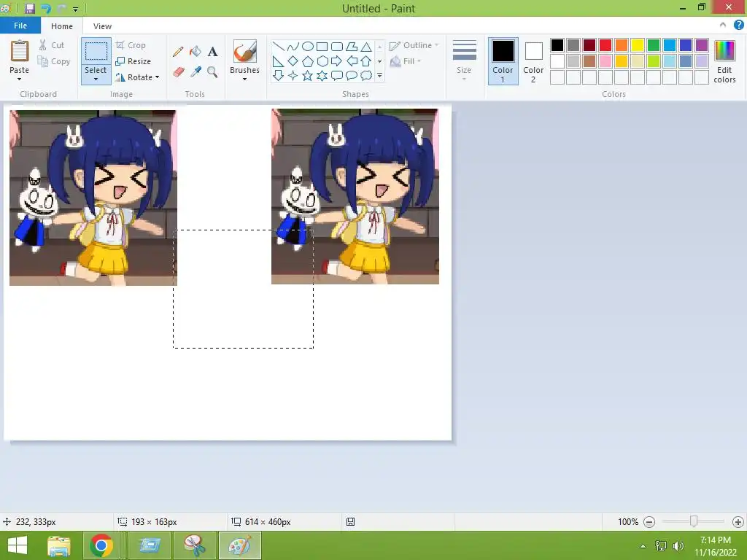Screen dimensions: 747x560
Task: Choose the Left arrow shape
Action: (x=352, y=61)
